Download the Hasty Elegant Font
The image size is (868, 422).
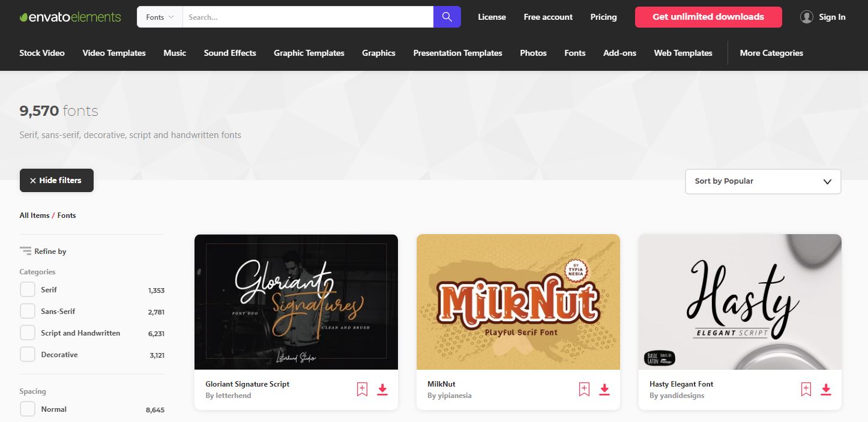tap(826, 390)
